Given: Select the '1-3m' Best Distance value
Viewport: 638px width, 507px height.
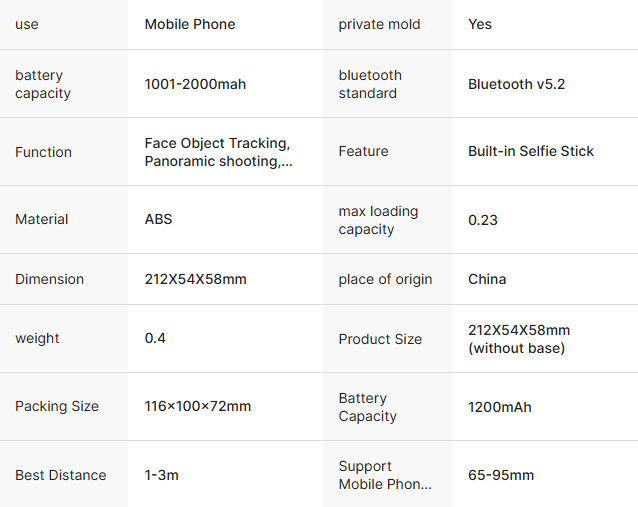Looking at the screenshot, I should point(162,475).
